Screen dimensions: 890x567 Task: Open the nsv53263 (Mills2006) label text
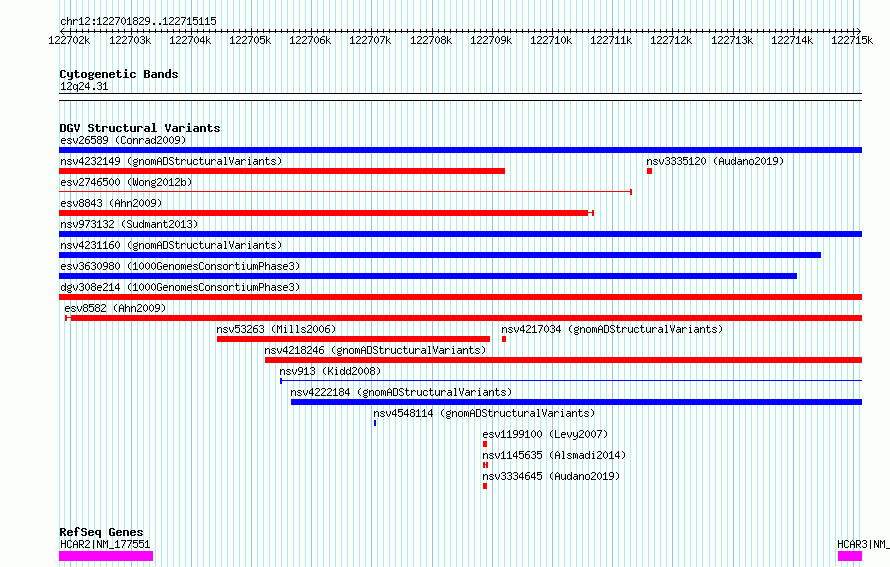click(x=276, y=329)
